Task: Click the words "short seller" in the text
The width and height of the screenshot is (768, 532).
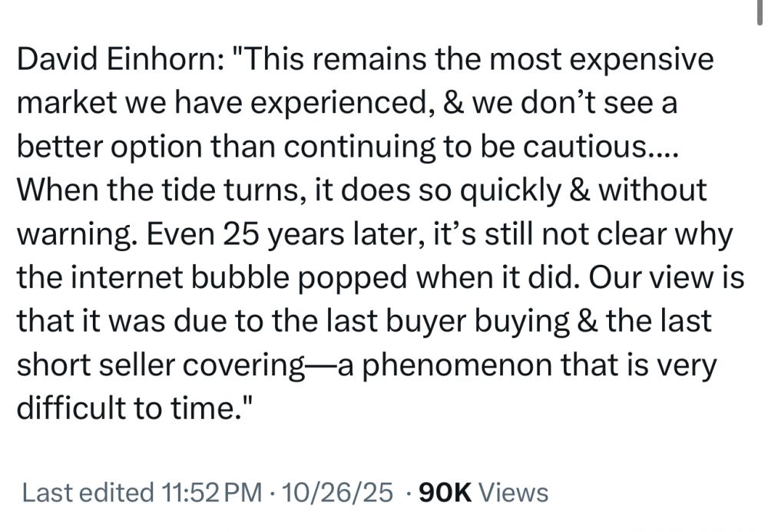Action: coord(93,365)
